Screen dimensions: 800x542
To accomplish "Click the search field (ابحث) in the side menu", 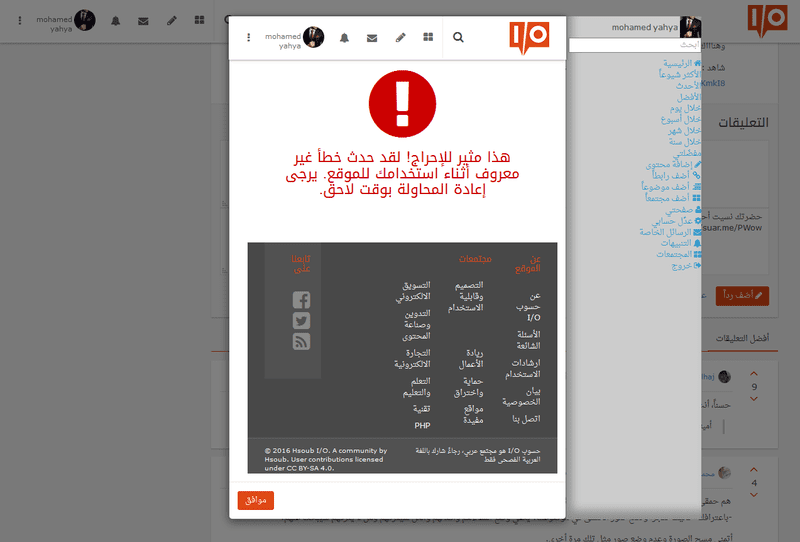I will tap(634, 45).
